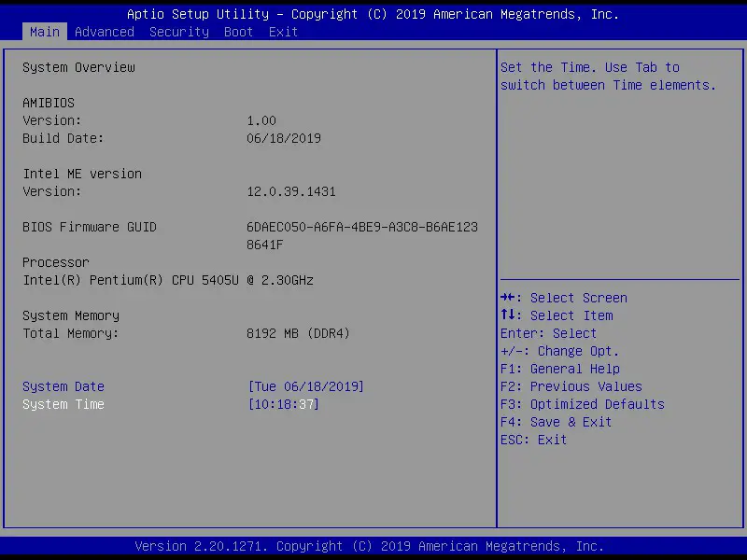Select the System Date field

point(63,385)
